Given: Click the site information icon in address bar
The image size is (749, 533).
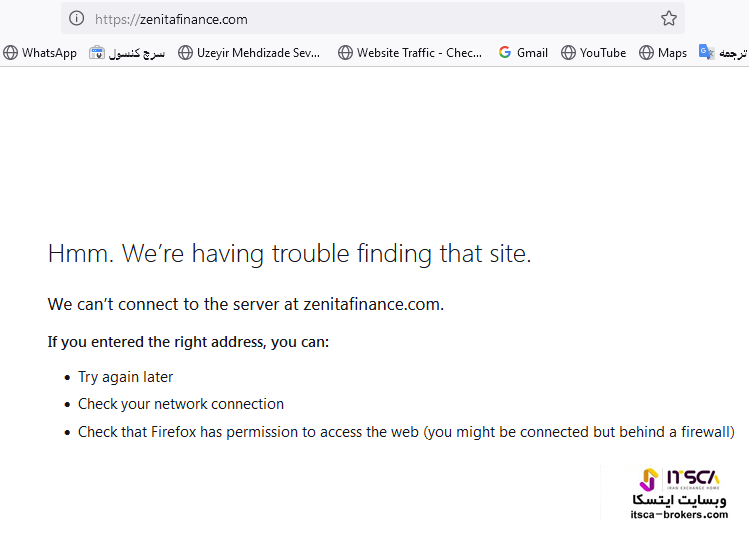Looking at the screenshot, I should click(x=77, y=18).
